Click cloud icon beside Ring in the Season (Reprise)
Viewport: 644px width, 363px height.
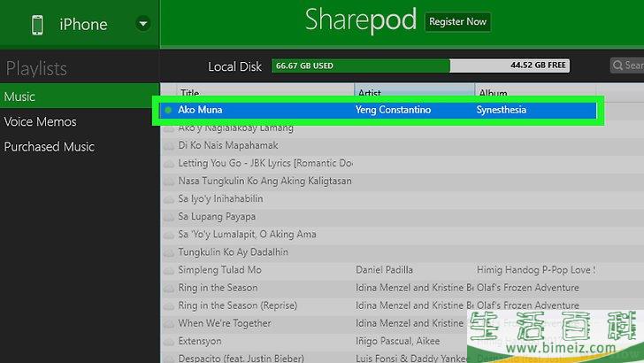click(x=169, y=306)
